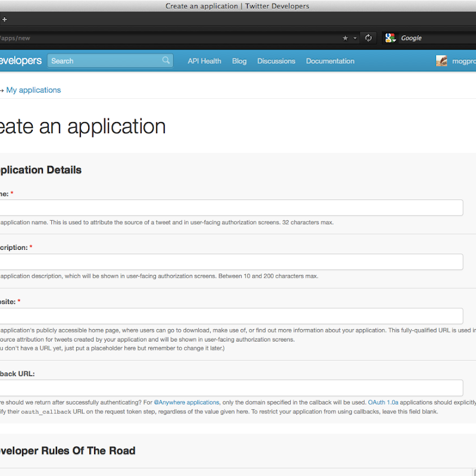
Task: Submit search with the magnifying glass icon
Action: (x=166, y=61)
